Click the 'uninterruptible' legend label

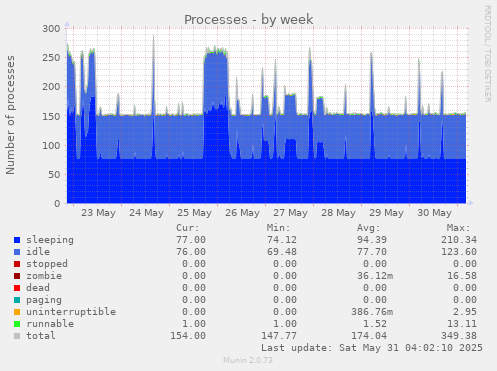coord(71,312)
